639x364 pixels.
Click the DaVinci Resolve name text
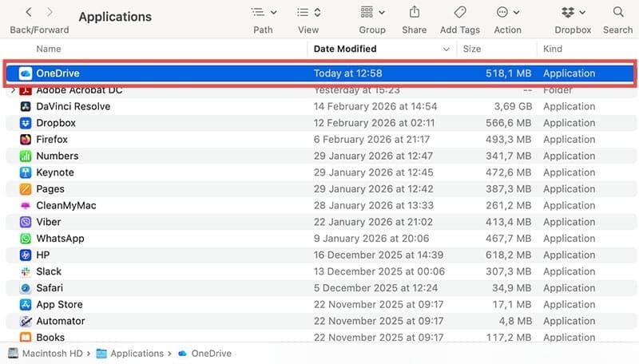pyautogui.click(x=73, y=106)
